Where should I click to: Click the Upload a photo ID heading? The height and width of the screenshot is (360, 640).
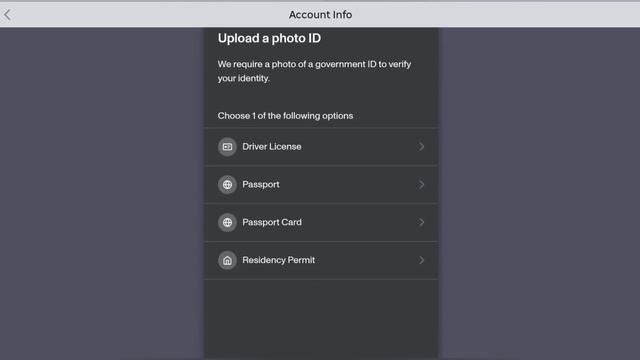pos(269,38)
